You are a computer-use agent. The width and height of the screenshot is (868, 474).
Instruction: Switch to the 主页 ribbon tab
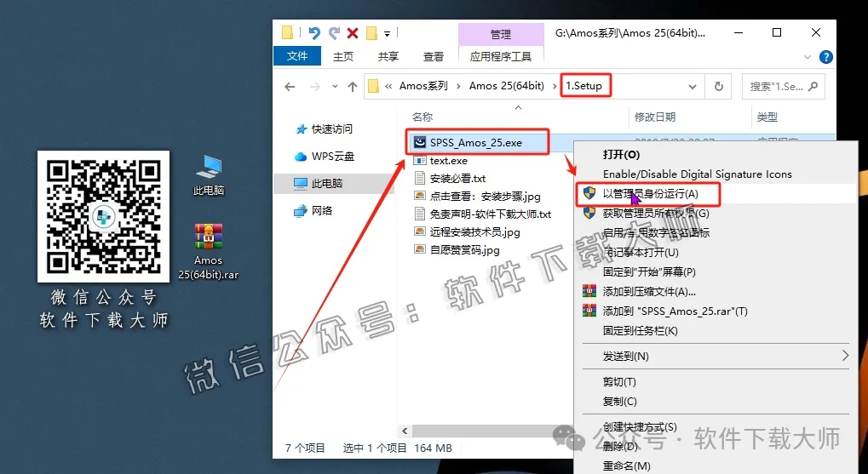(343, 56)
